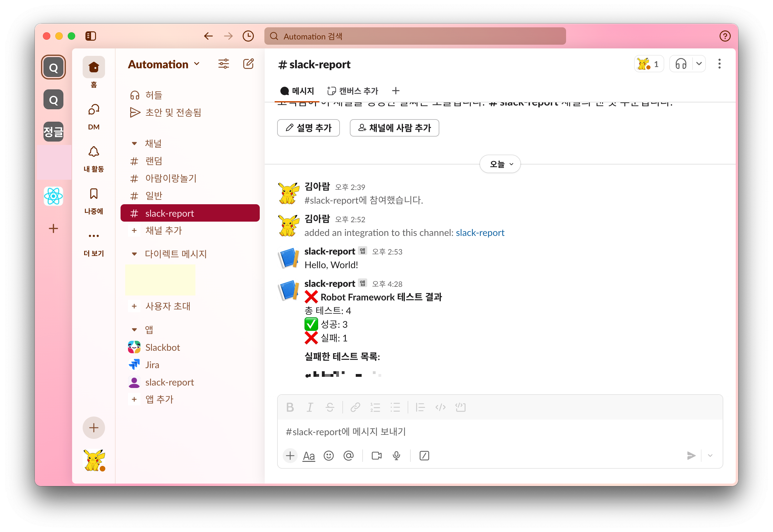Open the Automation workspace dropdown menu
This screenshot has height=532, width=773.
point(164,64)
